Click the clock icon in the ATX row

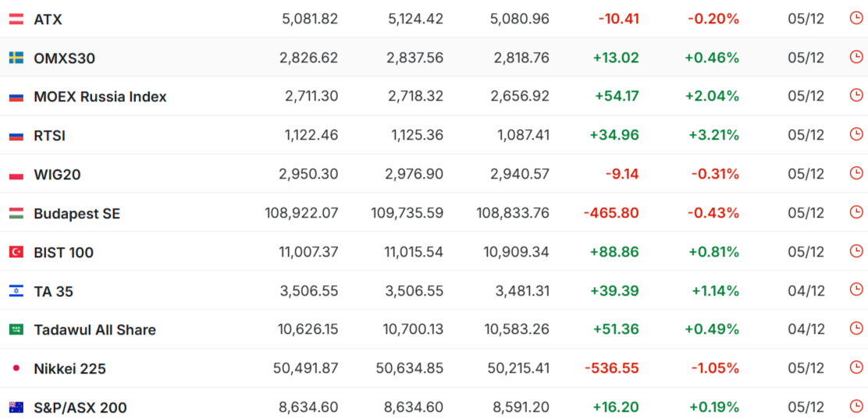point(856,18)
